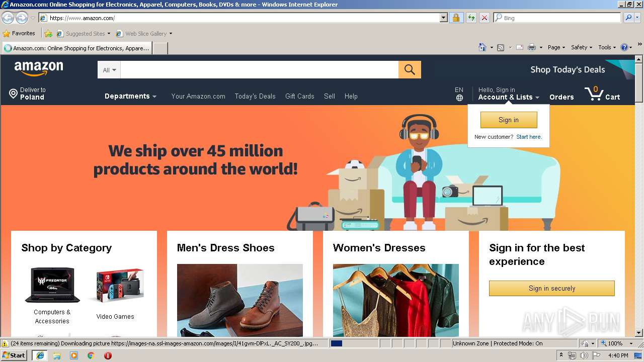
Task: Open the zoom level dropdown arrow
Action: click(631, 343)
